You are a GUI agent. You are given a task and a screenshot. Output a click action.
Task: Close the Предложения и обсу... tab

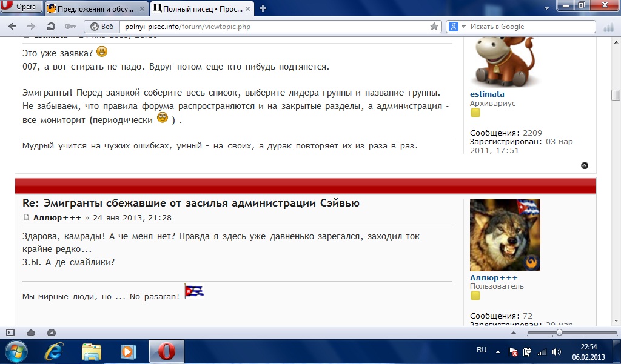(x=142, y=8)
